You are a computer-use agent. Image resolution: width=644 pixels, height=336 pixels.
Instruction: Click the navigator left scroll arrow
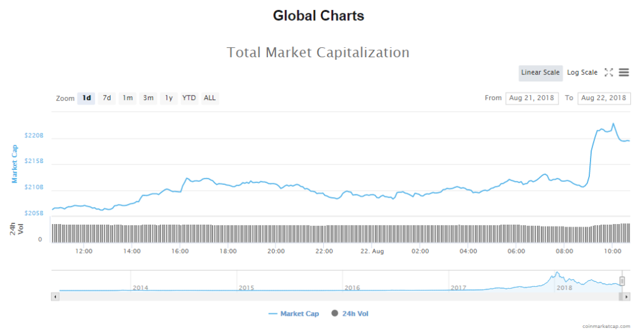coord(55,296)
